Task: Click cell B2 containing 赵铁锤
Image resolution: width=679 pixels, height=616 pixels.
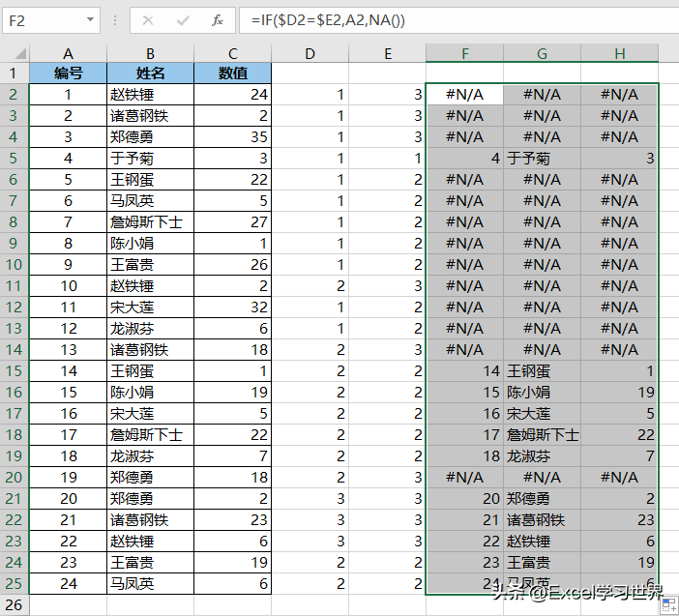Action: (x=150, y=95)
